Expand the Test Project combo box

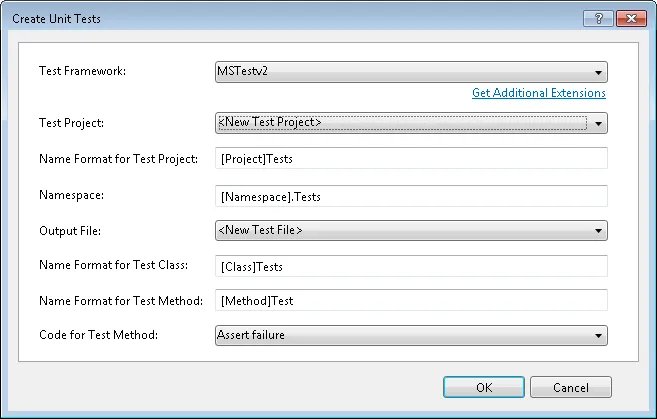click(x=410, y=123)
